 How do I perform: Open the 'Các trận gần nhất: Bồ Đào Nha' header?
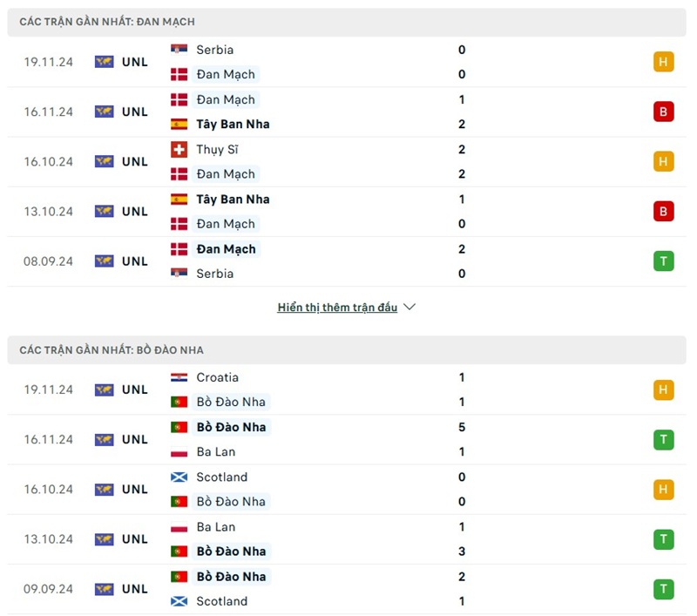[112, 350]
